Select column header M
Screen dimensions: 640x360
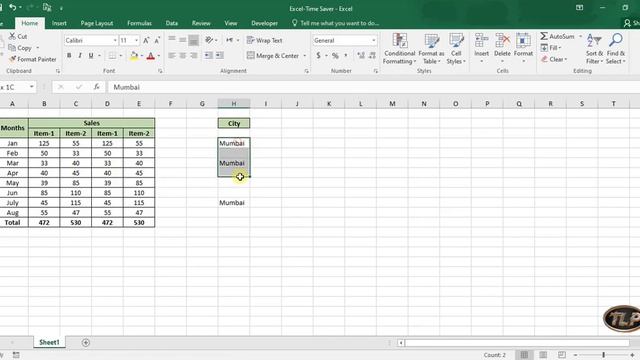pos(392,104)
